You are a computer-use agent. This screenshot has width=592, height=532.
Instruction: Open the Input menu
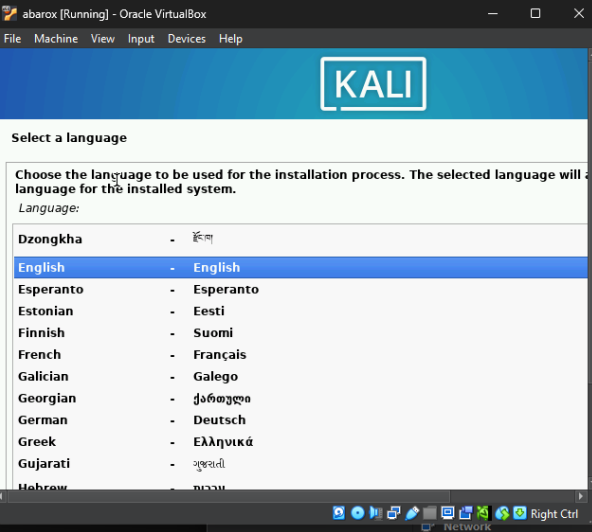coord(141,39)
